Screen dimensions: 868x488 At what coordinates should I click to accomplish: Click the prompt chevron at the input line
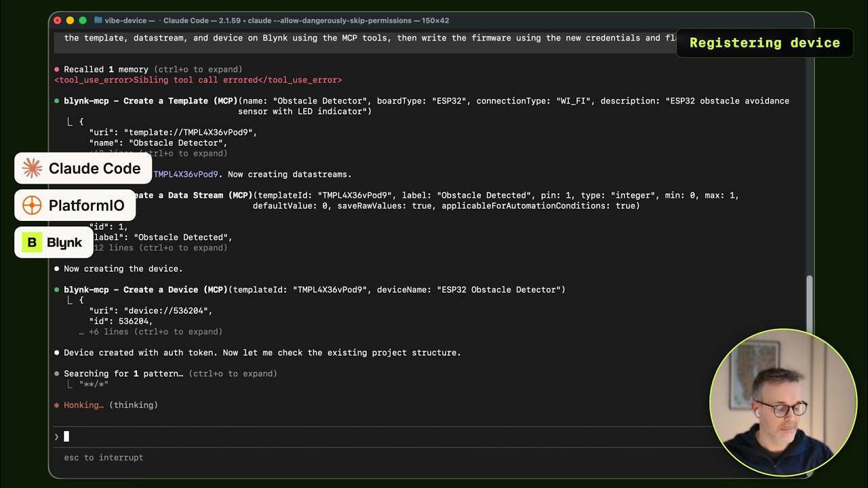[x=57, y=436]
